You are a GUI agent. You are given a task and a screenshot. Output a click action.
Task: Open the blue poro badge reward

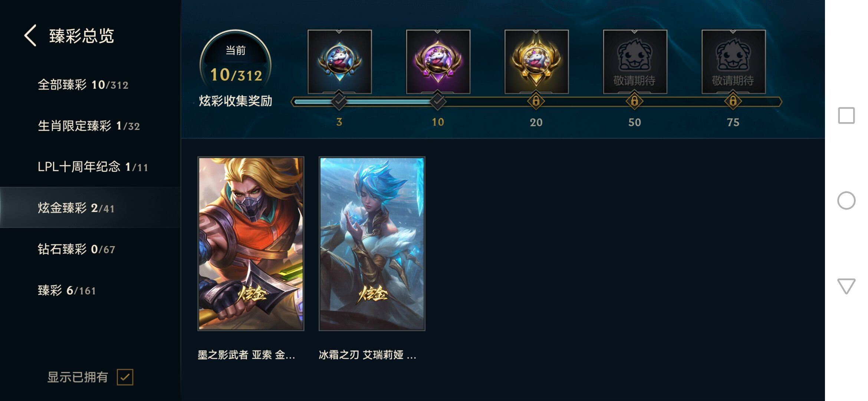tap(339, 62)
